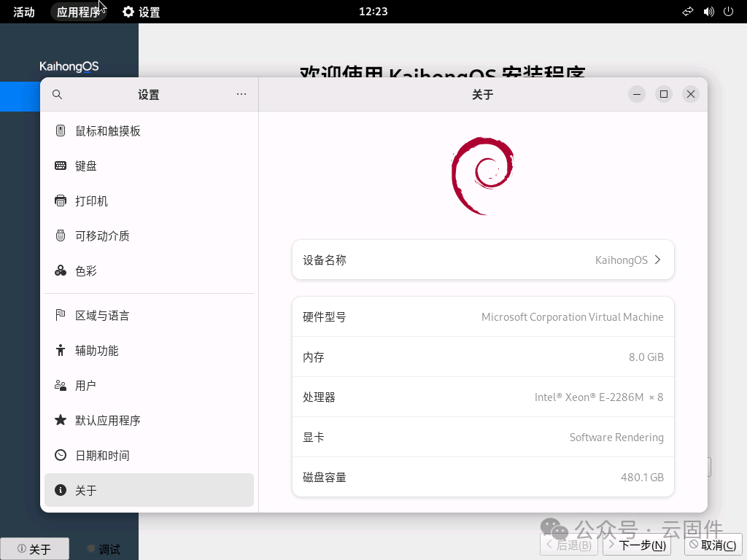747x560 pixels.
Task: Select the 关于 entry in Settings sidebar
Action: coord(149,490)
